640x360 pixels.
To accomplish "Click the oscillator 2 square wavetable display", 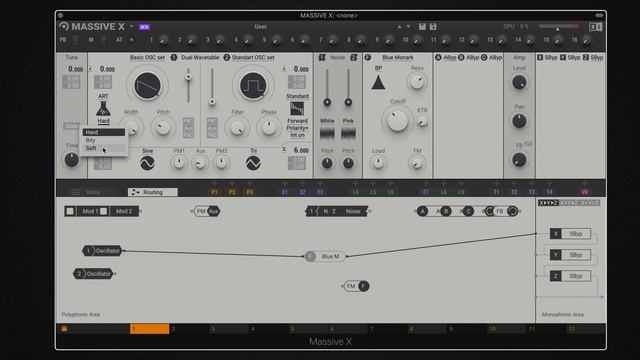I will pos(253,86).
